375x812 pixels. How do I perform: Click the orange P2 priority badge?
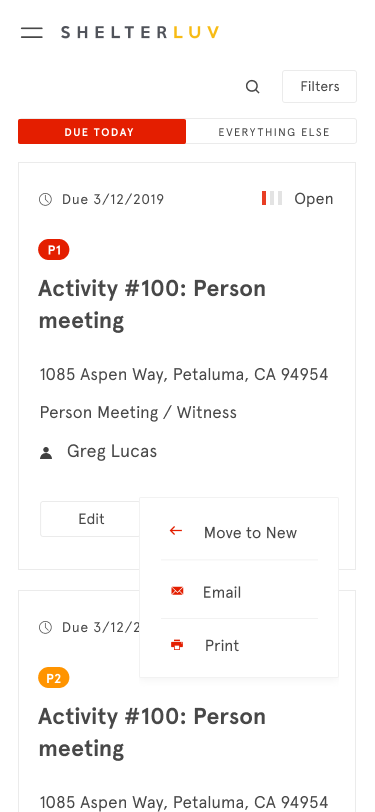(x=54, y=678)
